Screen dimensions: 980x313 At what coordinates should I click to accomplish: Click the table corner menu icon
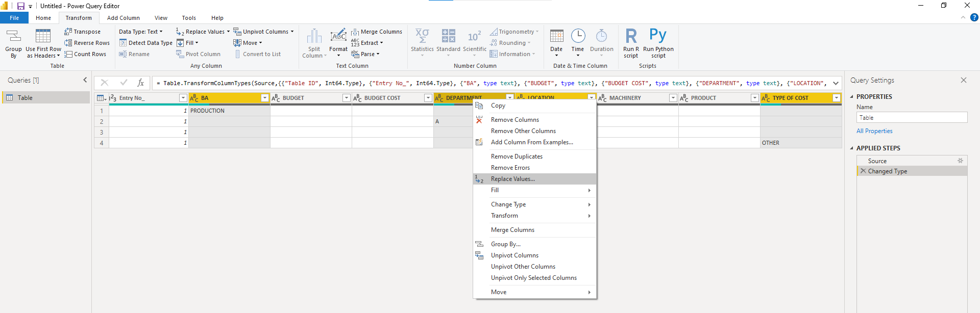(x=101, y=98)
